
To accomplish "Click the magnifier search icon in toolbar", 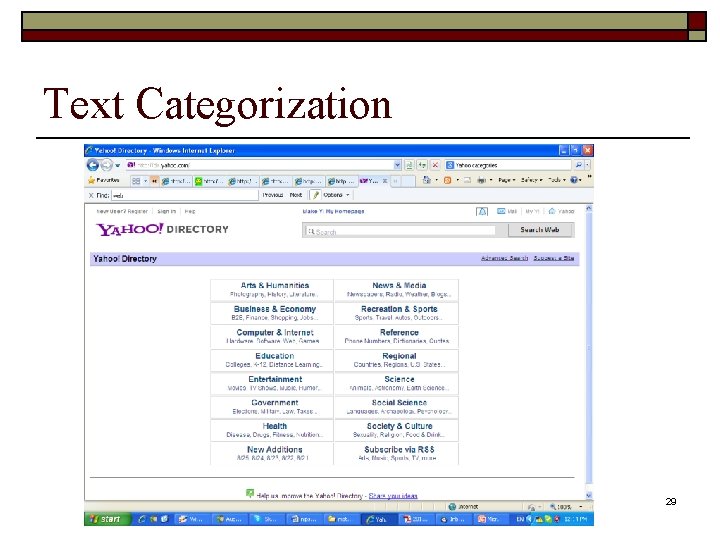I will point(579,165).
